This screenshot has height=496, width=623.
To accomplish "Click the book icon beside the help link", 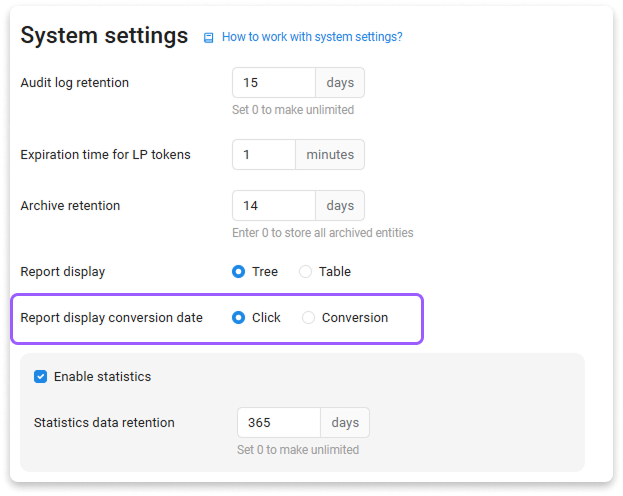I will click(208, 37).
